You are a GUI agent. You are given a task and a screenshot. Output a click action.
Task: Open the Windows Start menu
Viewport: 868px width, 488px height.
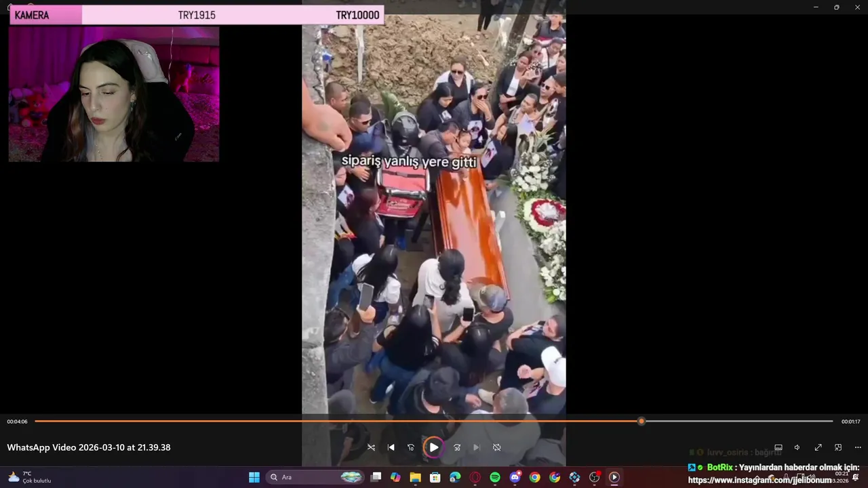pos(254,477)
